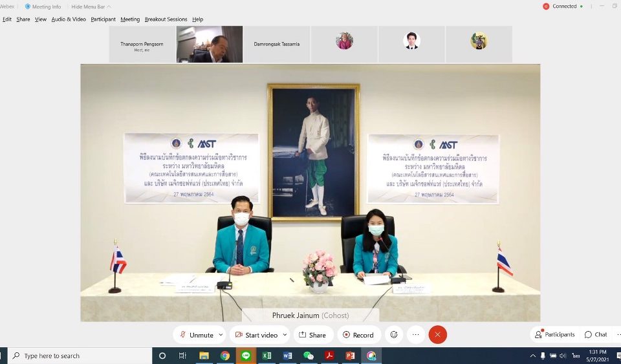
Task: Open reactions emoji button
Action: 393,335
